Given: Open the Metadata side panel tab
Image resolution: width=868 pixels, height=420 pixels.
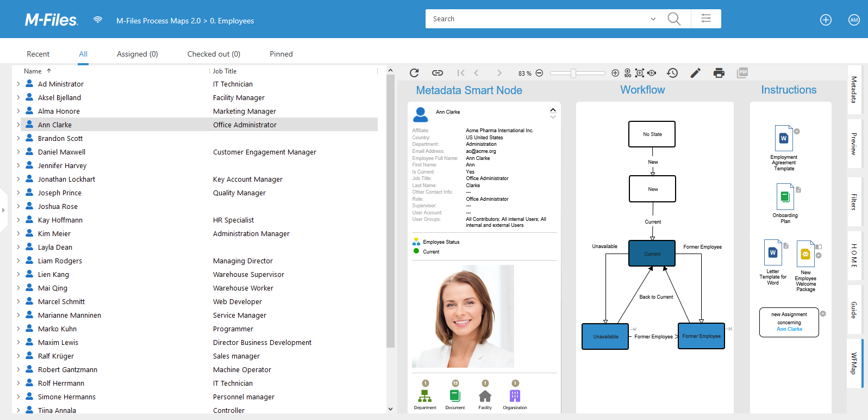Looking at the screenshot, I should 854,90.
